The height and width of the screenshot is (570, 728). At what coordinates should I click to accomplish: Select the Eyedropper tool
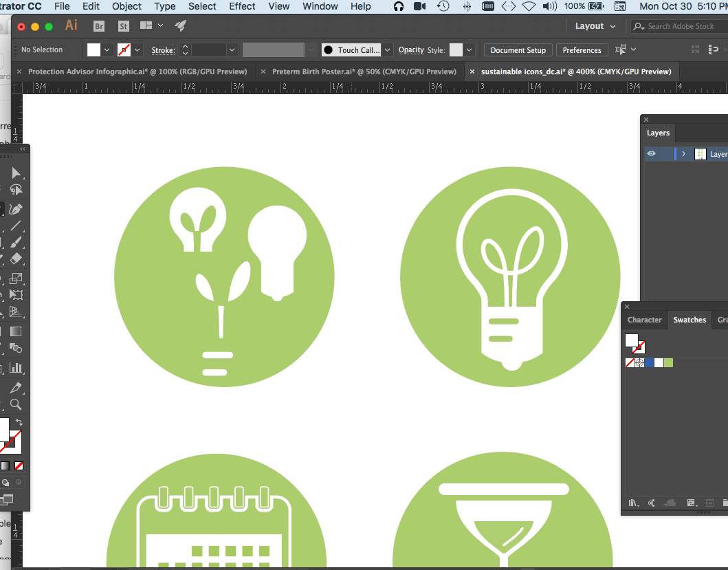tap(16, 387)
